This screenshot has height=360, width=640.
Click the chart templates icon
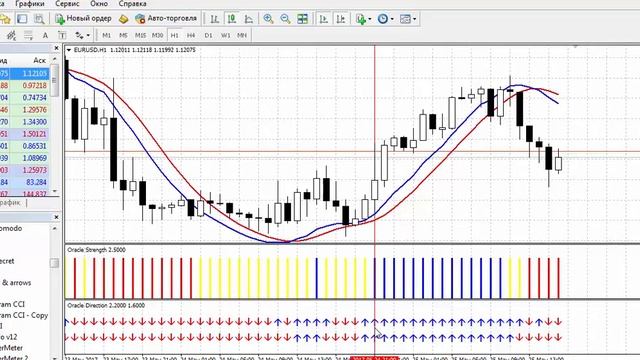(x=405, y=19)
